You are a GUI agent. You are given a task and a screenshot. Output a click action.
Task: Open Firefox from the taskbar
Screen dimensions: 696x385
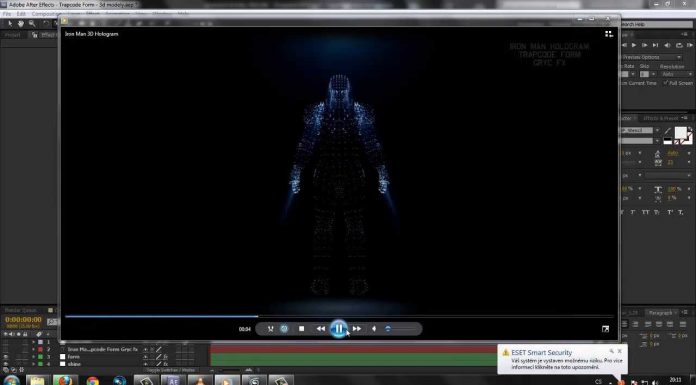click(x=64, y=380)
